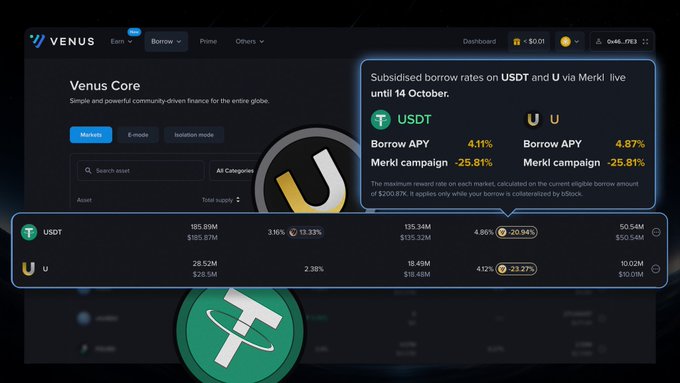Image resolution: width=680 pixels, height=383 pixels.
Task: Click the Search asset input field
Action: (141, 170)
